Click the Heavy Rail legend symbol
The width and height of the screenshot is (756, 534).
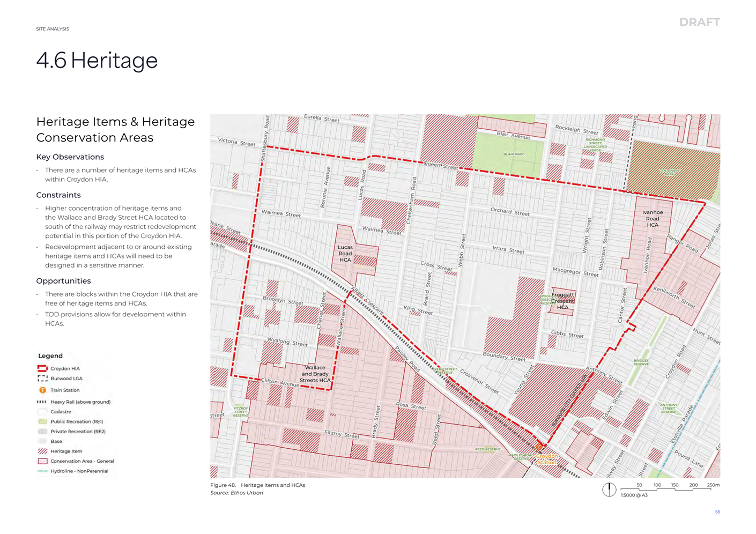coord(42,402)
